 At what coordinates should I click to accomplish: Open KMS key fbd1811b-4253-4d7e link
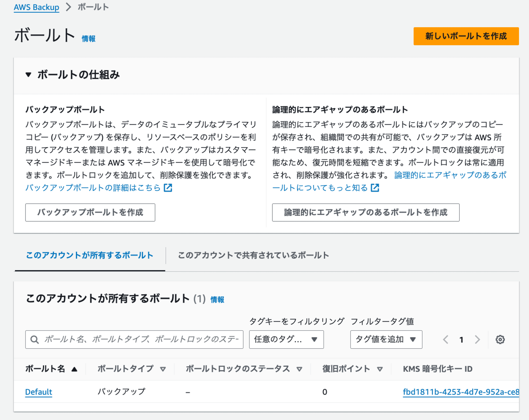pyautogui.click(x=461, y=392)
